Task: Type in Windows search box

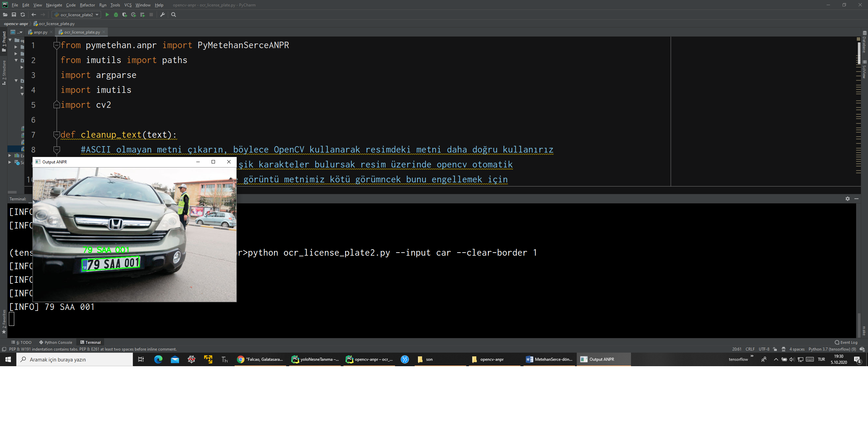Action: pyautogui.click(x=75, y=359)
